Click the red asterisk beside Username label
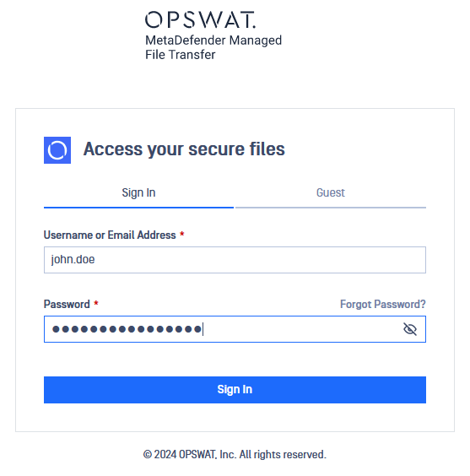Screen dimensions: 470x476 tap(182, 234)
